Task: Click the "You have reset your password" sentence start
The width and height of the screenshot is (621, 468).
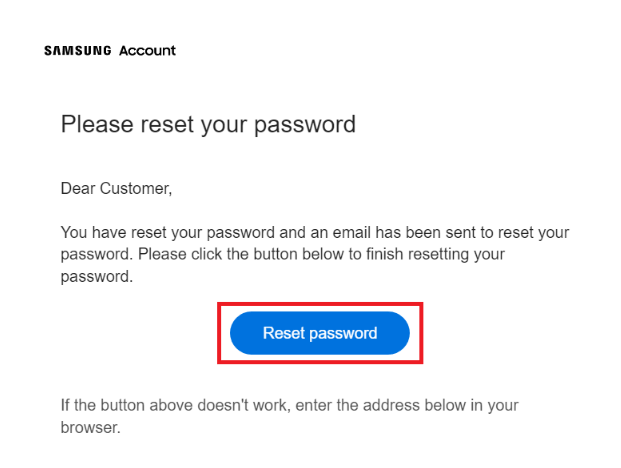Action: [x=161, y=232]
